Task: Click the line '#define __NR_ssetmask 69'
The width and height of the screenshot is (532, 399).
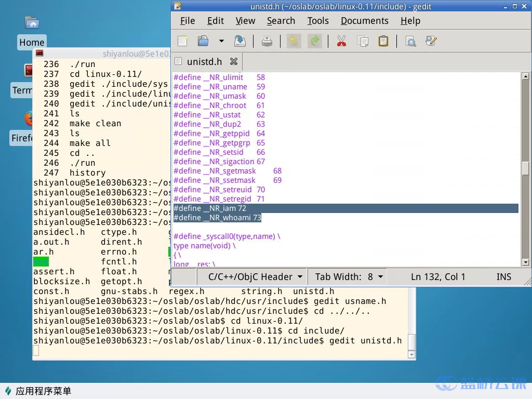Action: (228, 180)
